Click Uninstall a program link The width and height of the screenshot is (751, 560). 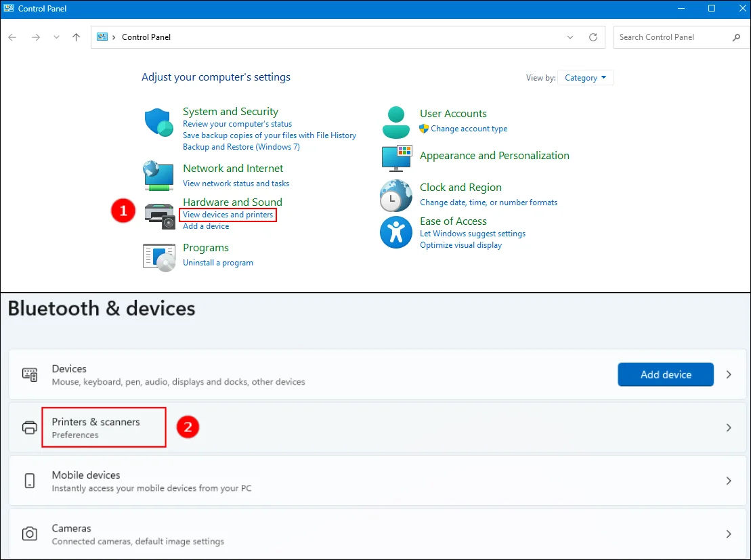pyautogui.click(x=218, y=263)
